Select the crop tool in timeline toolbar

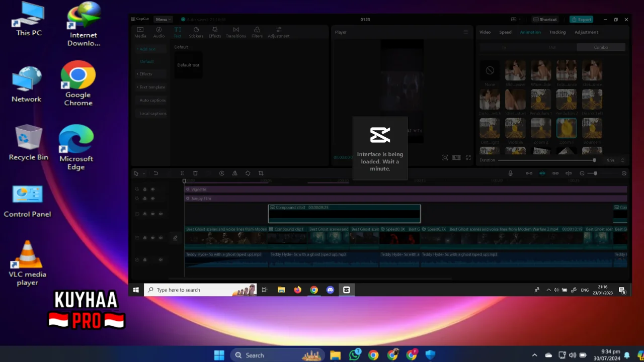point(261,173)
